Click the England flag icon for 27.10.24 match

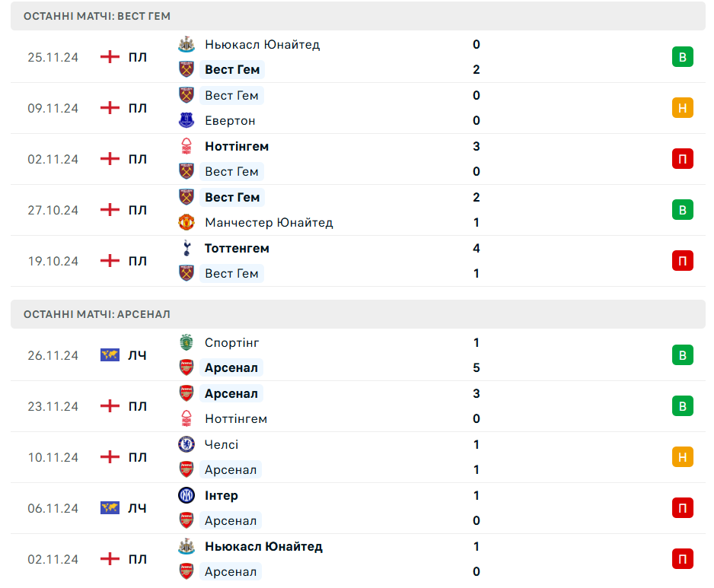[110, 210]
